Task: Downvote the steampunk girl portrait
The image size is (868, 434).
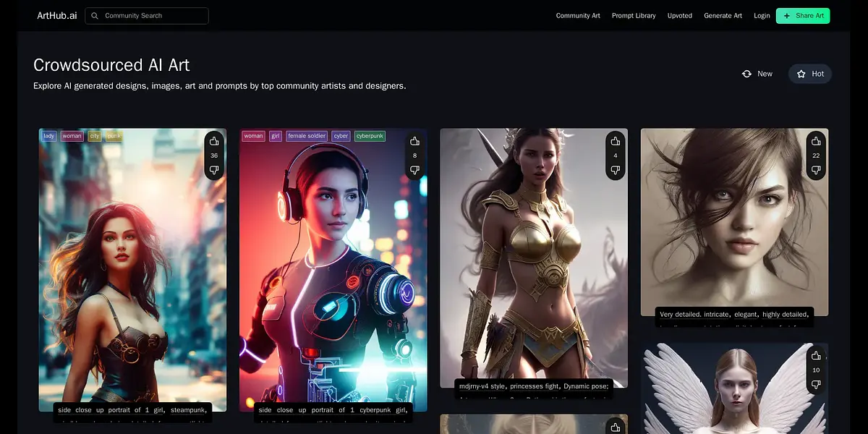Action: (214, 170)
